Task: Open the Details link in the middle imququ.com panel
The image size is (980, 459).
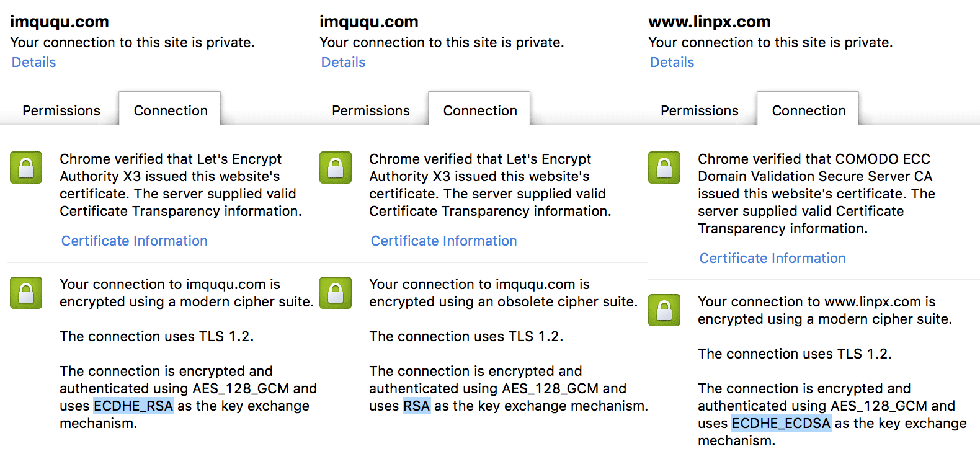Action: [344, 62]
